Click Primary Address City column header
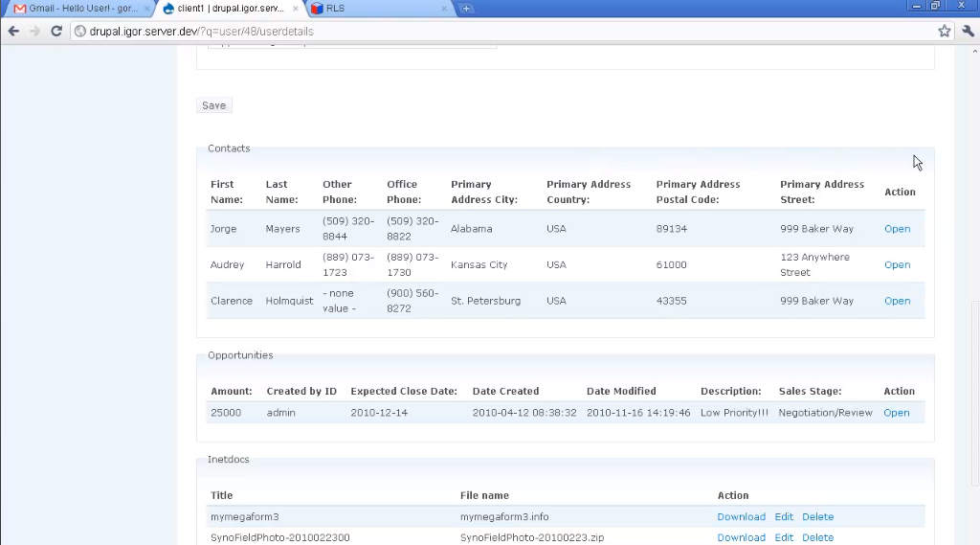Image resolution: width=980 pixels, height=545 pixels. tap(484, 192)
